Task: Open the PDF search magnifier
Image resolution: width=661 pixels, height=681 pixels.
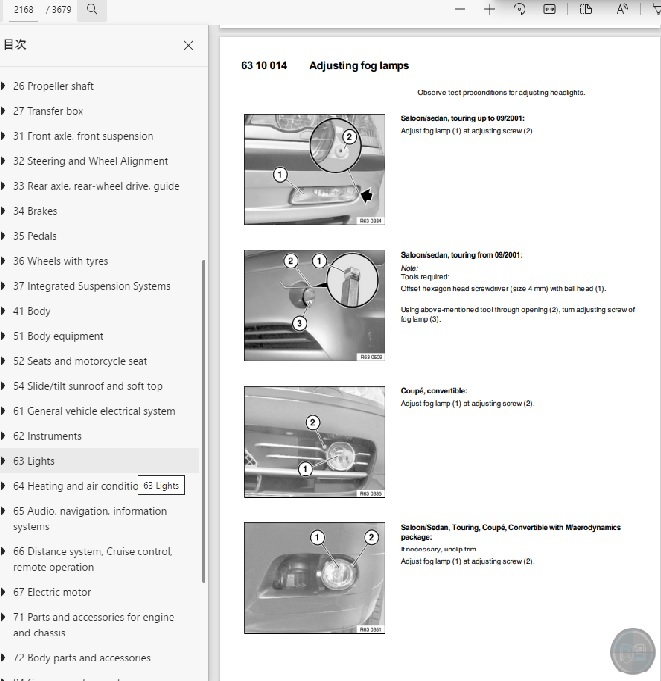Action: coord(92,9)
